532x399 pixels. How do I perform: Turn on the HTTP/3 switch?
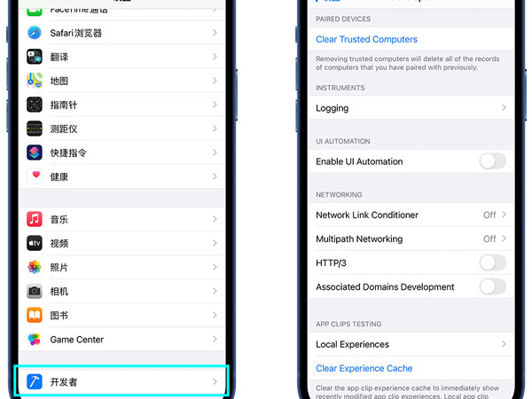point(492,262)
